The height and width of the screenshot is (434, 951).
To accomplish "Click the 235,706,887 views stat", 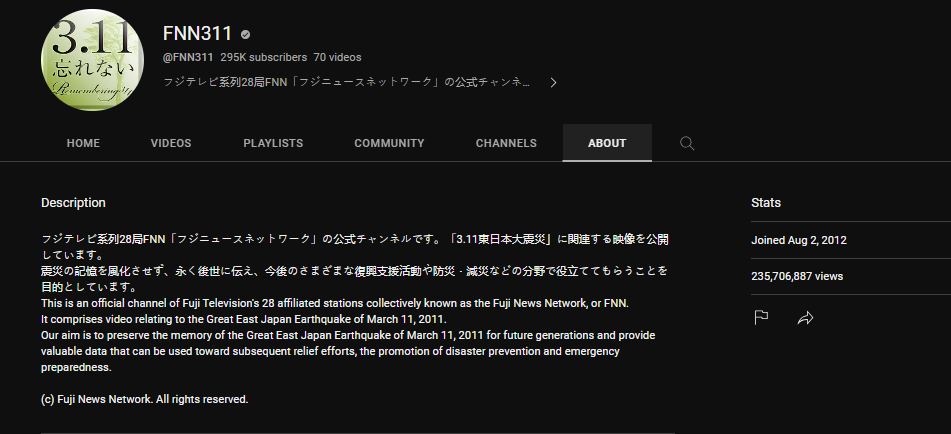I will 797,276.
